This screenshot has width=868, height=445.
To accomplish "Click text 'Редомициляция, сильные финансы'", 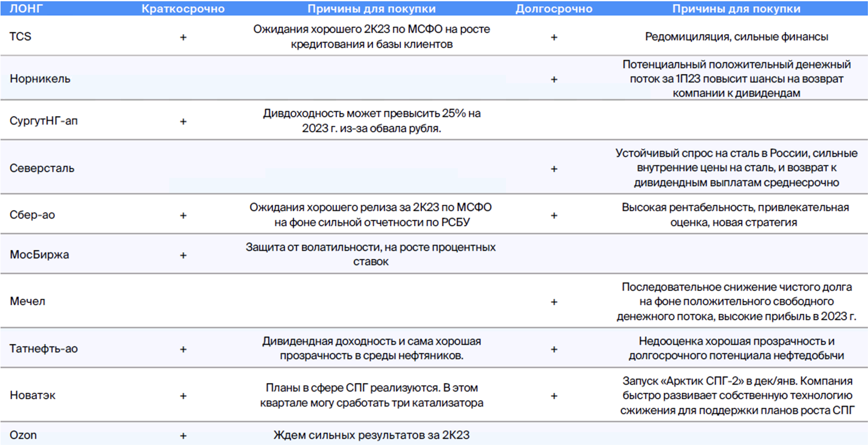I will coord(736,36).
